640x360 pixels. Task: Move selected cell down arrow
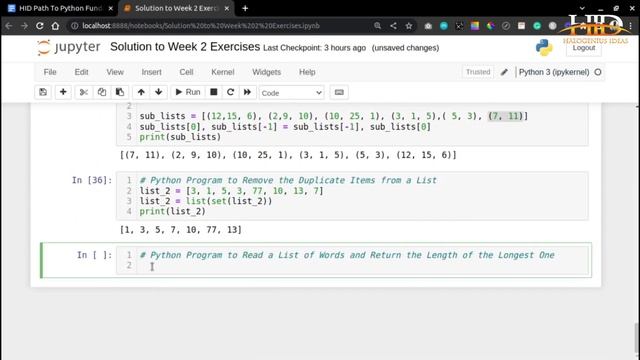[x=159, y=92]
